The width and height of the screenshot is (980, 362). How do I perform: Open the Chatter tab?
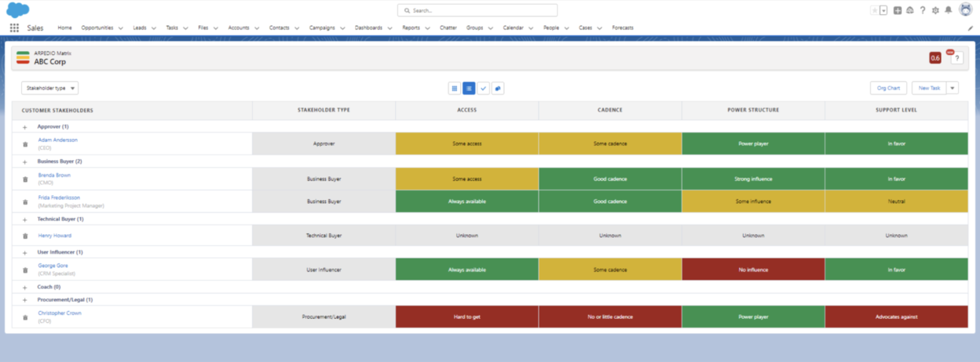[x=448, y=27]
